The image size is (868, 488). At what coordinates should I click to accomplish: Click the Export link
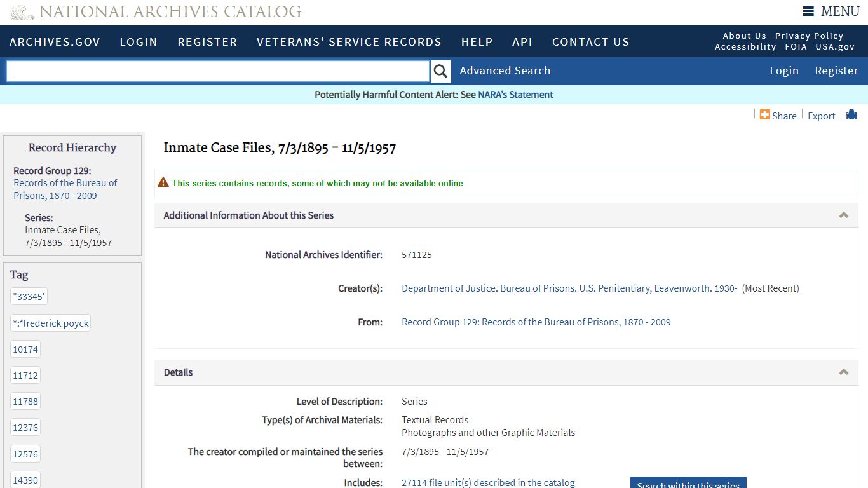coord(822,116)
